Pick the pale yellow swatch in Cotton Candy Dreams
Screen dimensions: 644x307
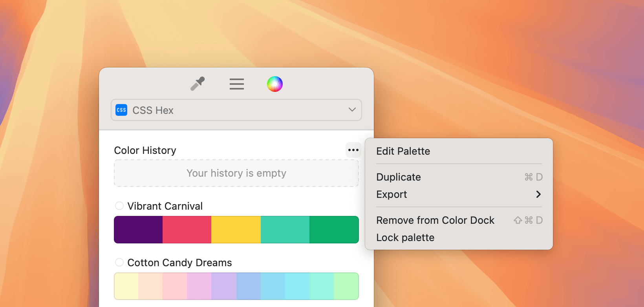126,286
